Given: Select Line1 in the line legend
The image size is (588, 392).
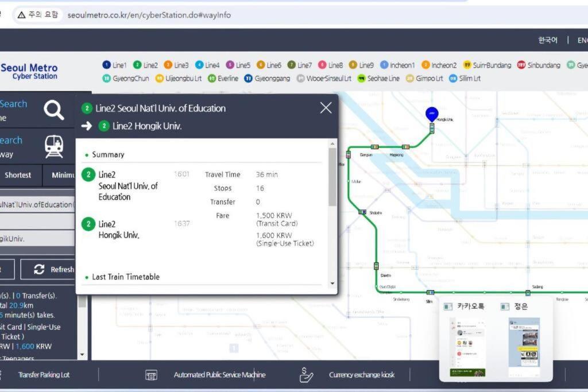Looking at the screenshot, I should point(114,65).
